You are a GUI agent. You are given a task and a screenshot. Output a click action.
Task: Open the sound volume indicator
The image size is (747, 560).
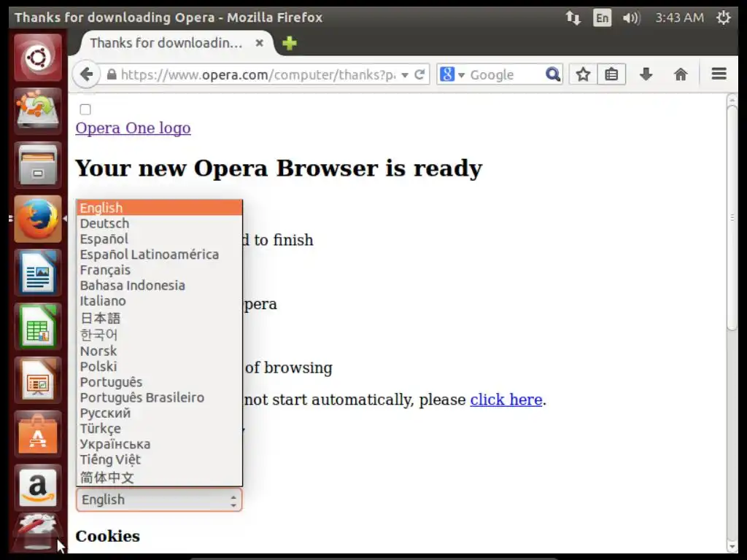click(x=631, y=18)
